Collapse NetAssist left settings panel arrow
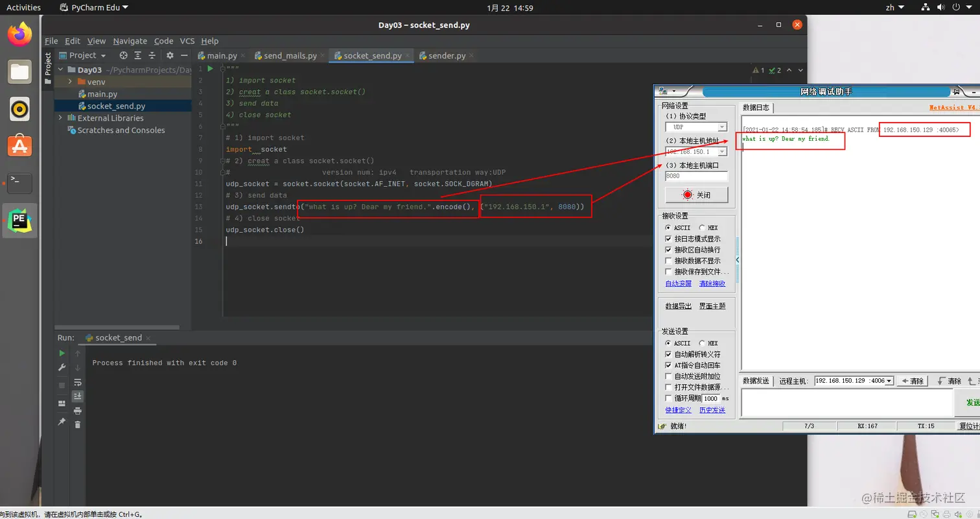This screenshot has width=980, height=519. tap(738, 259)
